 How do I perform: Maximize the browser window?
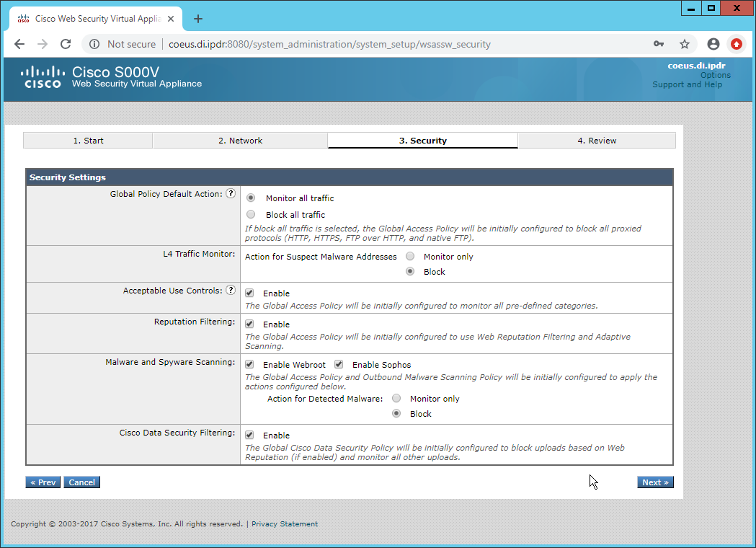coord(711,8)
